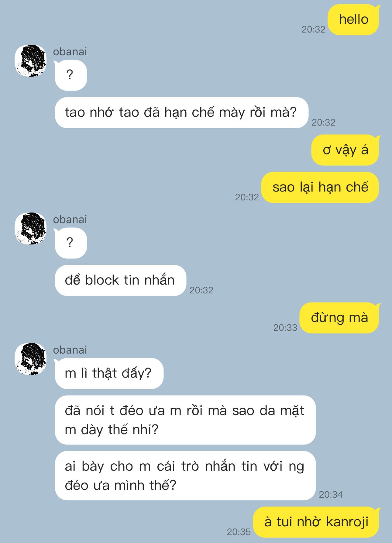Image resolution: width=392 pixels, height=543 pixels.
Task: Tap the 20:34 timestamp beside obanai's long message
Action: 331,494
